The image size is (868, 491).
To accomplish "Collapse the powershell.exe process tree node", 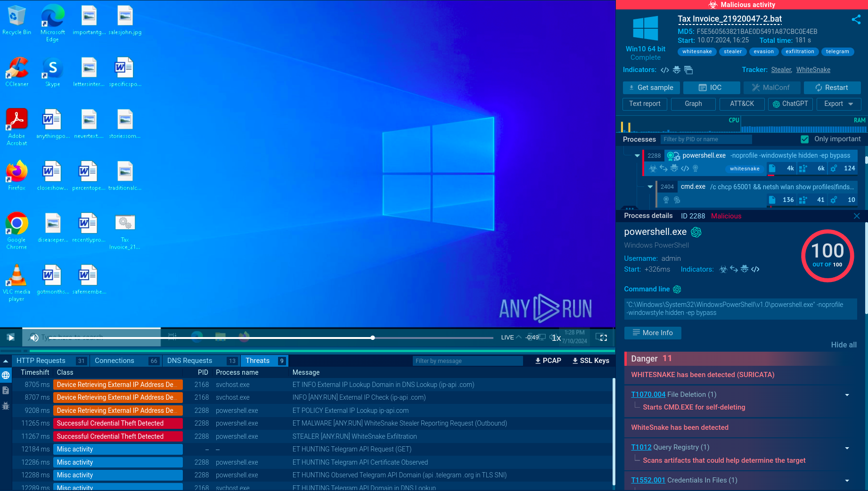I will [x=637, y=156].
